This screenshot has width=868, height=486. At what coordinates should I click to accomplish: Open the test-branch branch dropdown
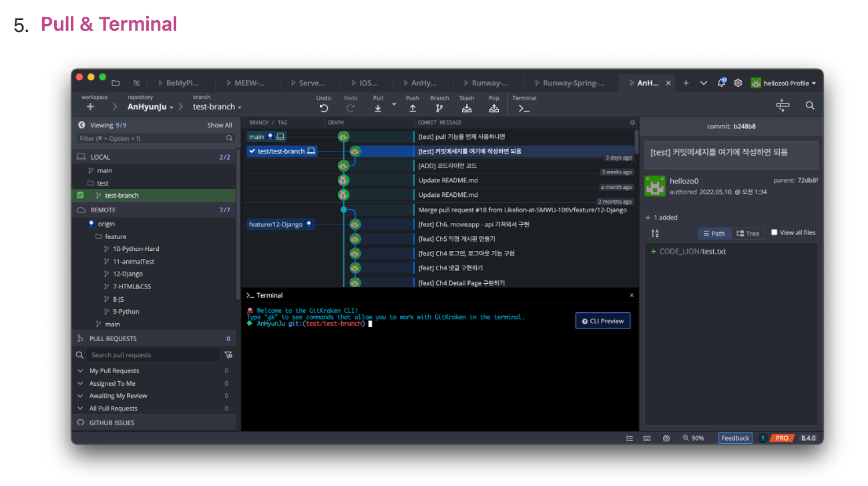[x=217, y=107]
